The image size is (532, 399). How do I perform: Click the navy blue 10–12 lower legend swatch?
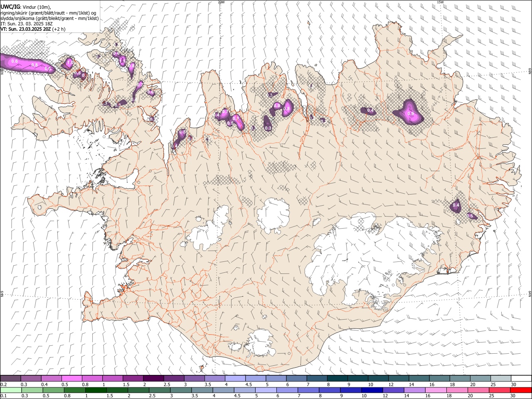pyautogui.click(x=372, y=390)
